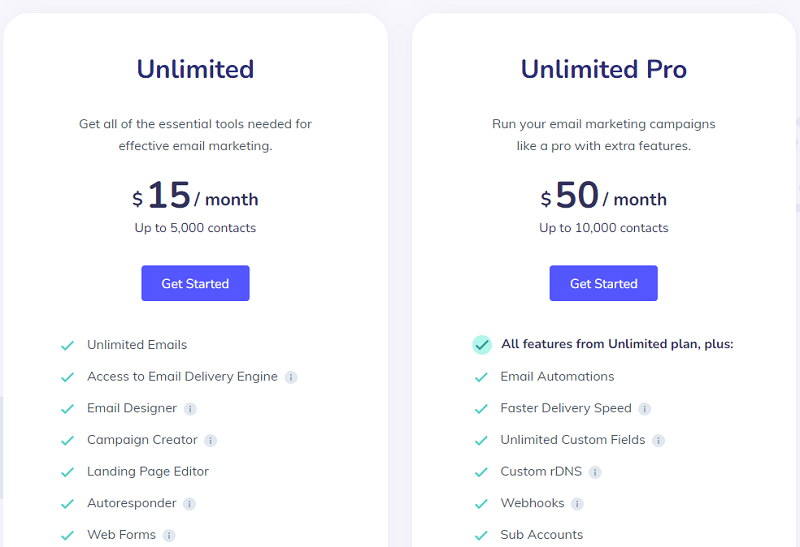The image size is (800, 547).
Task: Click the $50 / month price text
Action: [x=604, y=195]
